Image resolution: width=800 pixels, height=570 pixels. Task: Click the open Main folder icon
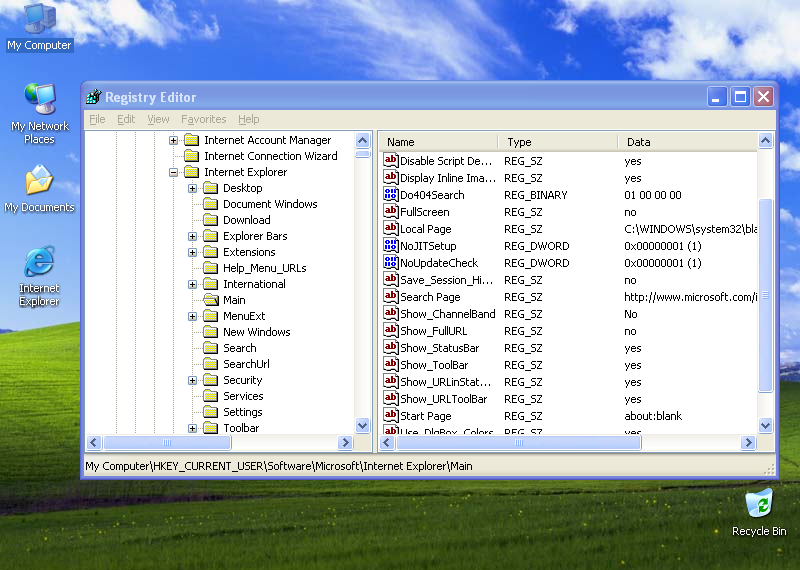211,300
